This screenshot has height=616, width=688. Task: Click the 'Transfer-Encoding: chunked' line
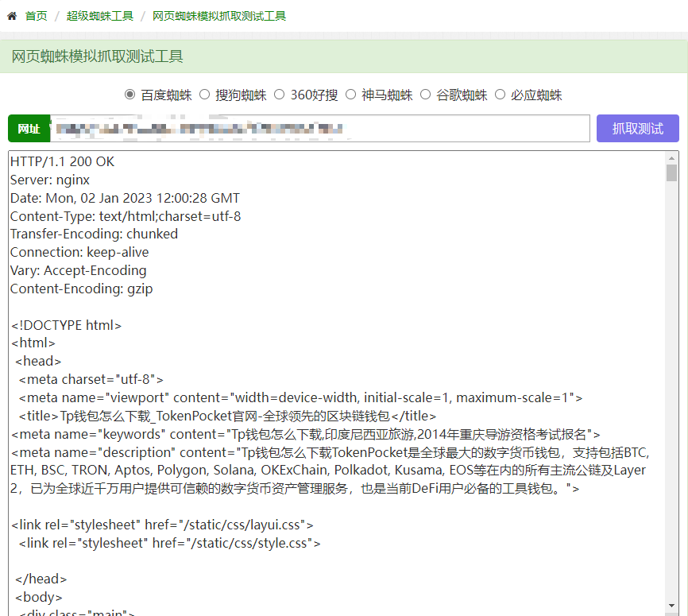tap(94, 234)
